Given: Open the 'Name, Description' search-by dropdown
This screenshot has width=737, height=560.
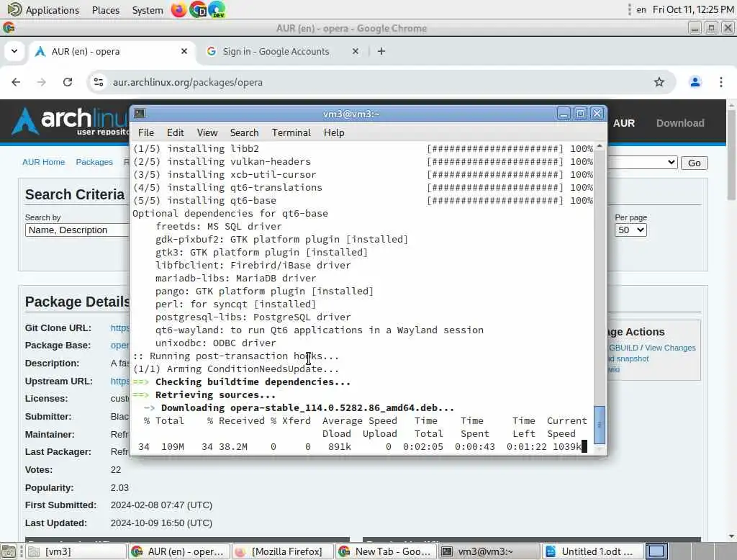Looking at the screenshot, I should [77, 230].
